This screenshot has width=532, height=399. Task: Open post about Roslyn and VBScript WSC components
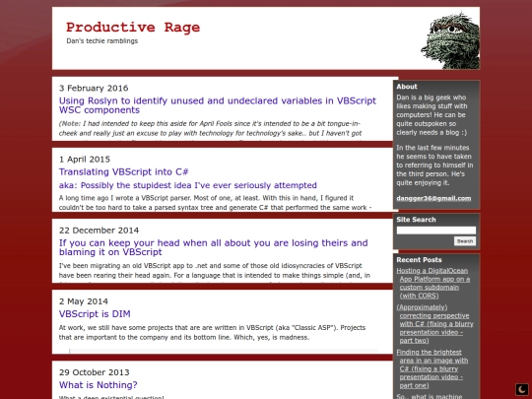(x=218, y=105)
